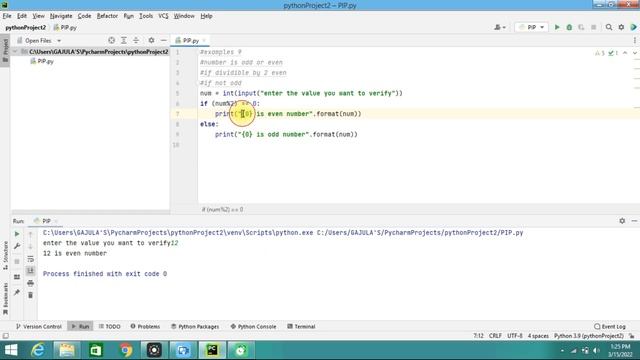Collapse the pythonProject2 folder tree node
This screenshot has height=360, width=640.
coord(15,52)
